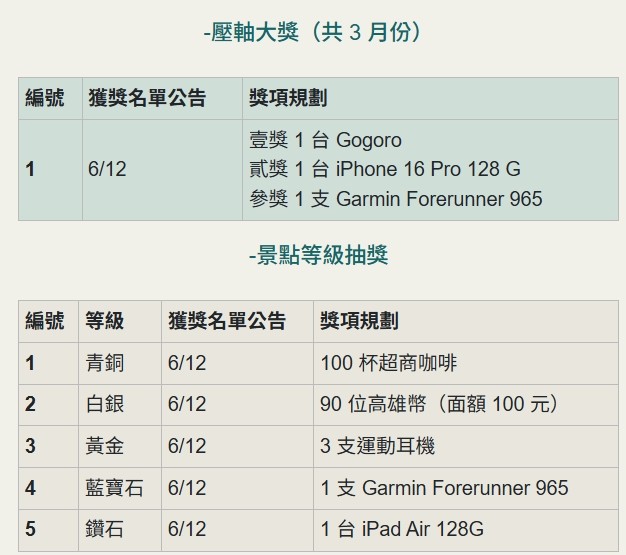
Task: Select the 黃金 level cell
Action: pos(105,446)
